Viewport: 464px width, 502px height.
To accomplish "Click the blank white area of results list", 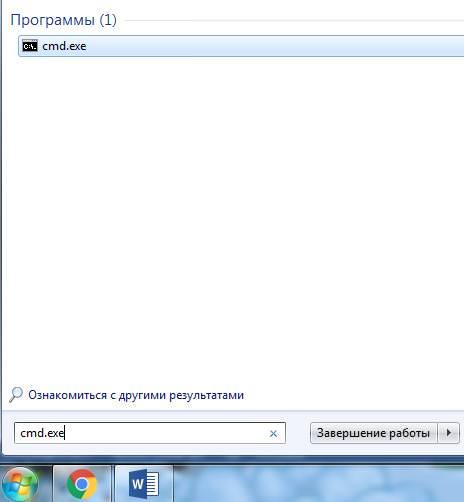I will pyautogui.click(x=233, y=217).
